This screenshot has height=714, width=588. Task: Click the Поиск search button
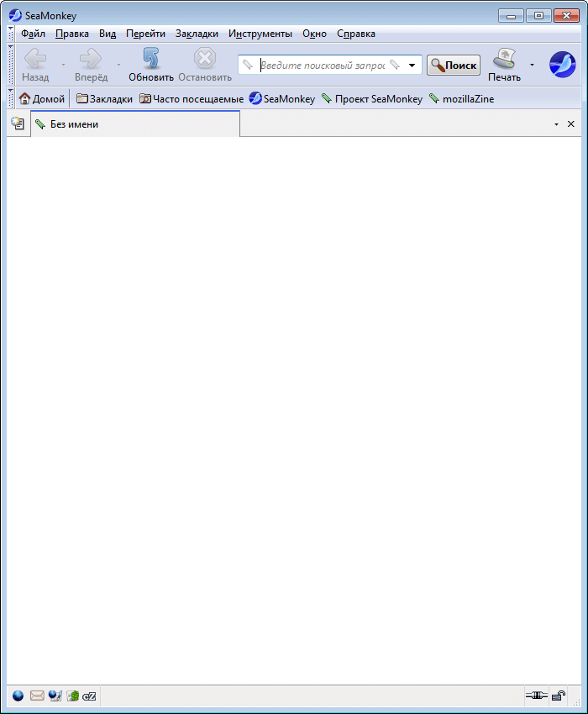tap(454, 66)
